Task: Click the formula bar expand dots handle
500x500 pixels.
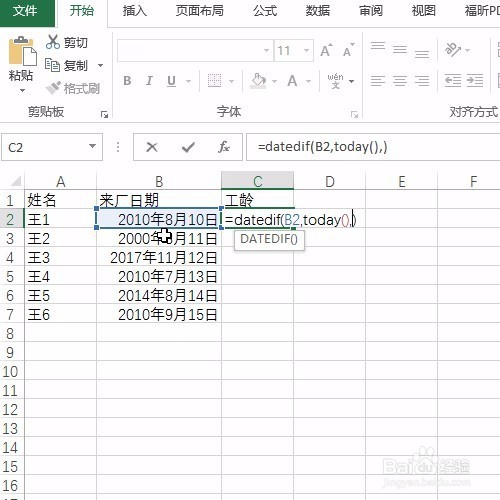Action: pyautogui.click(x=118, y=147)
